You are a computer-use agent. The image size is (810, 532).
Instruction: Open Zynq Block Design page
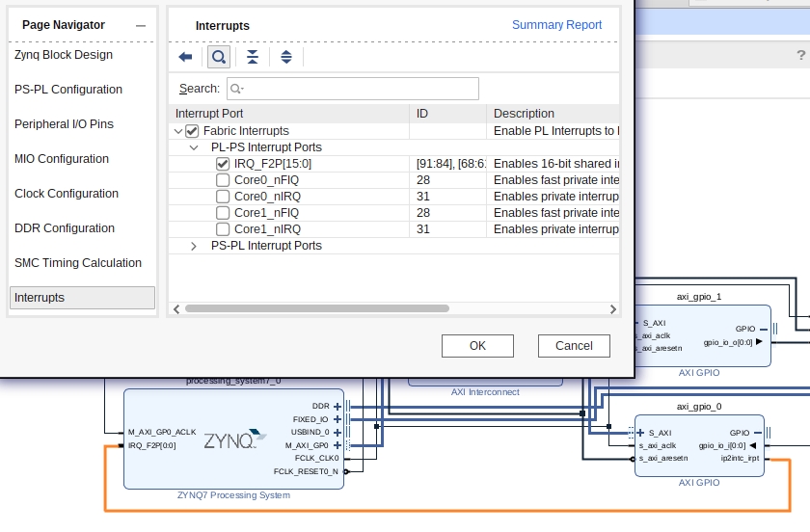pos(64,55)
